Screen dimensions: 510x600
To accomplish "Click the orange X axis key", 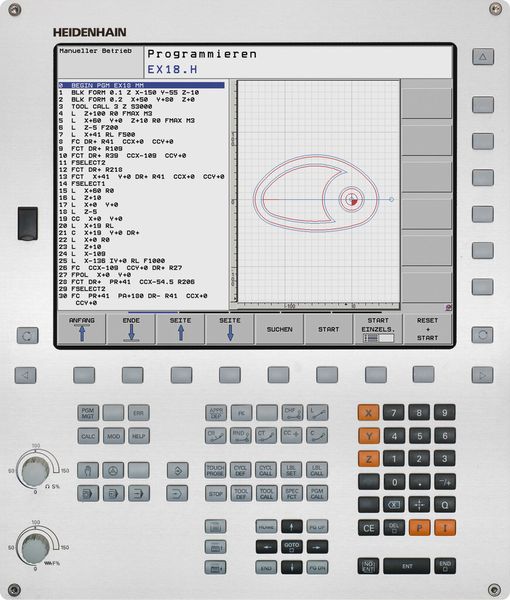I will click(x=368, y=413).
